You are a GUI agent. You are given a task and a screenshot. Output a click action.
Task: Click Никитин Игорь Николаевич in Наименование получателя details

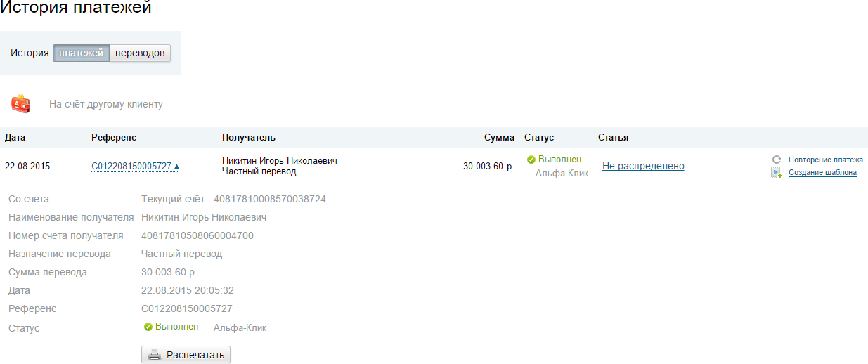(204, 217)
